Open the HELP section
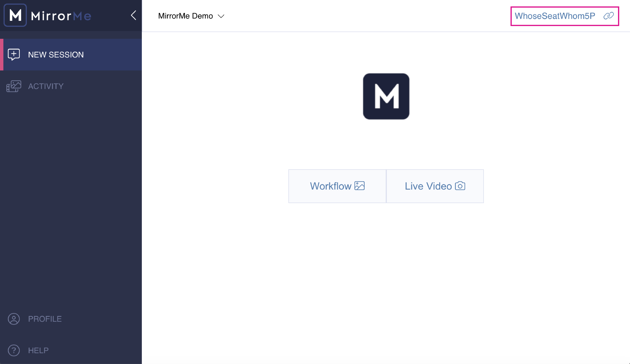This screenshot has width=630, height=364. [38, 350]
